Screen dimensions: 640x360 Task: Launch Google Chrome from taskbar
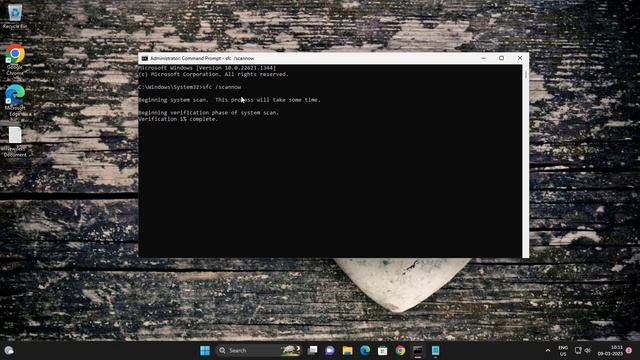pyautogui.click(x=400, y=350)
